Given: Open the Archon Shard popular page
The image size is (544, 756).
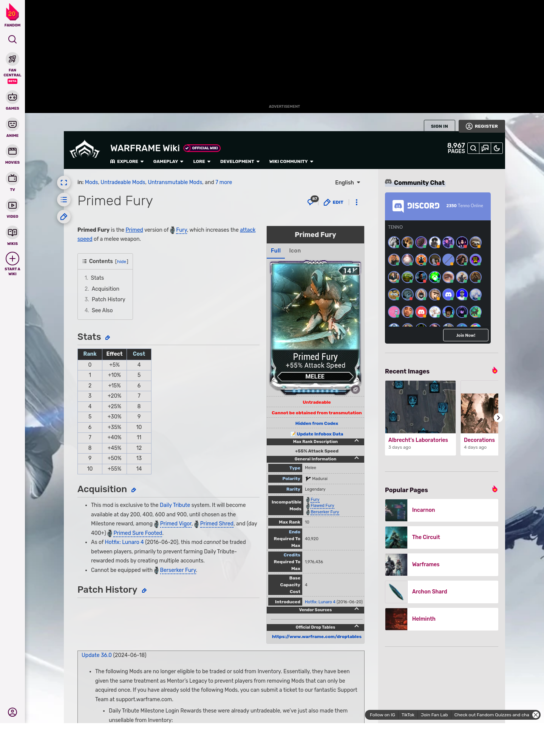Looking at the screenshot, I should (x=442, y=592).
